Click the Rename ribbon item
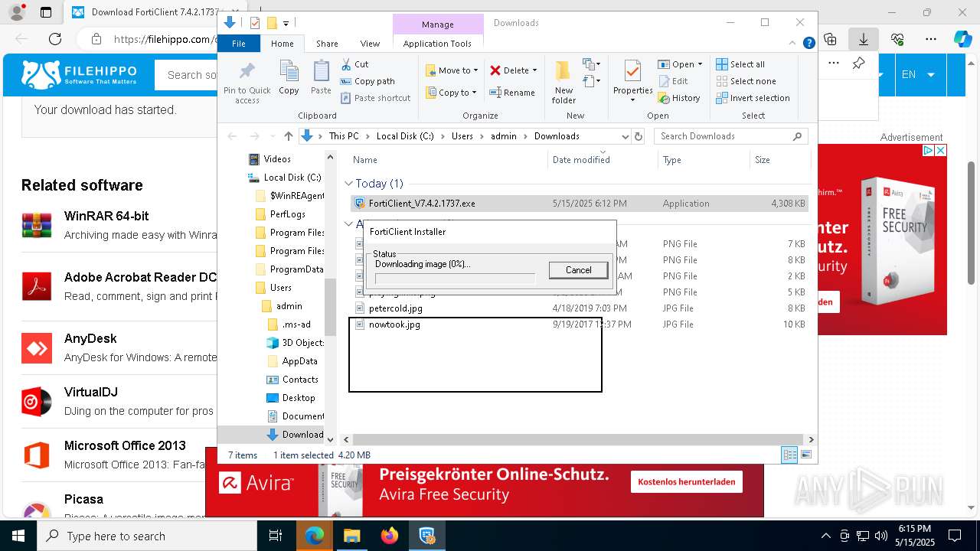This screenshot has height=551, width=980. point(512,93)
